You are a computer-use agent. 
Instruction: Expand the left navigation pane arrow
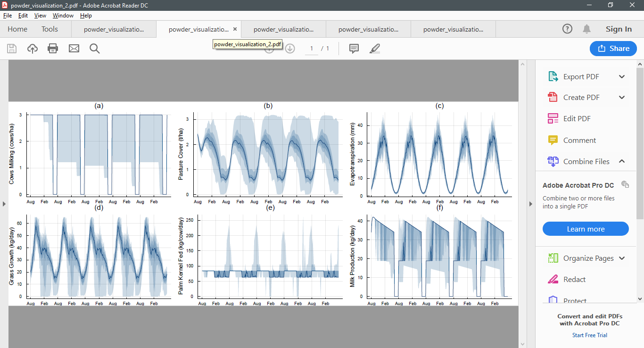click(4, 204)
